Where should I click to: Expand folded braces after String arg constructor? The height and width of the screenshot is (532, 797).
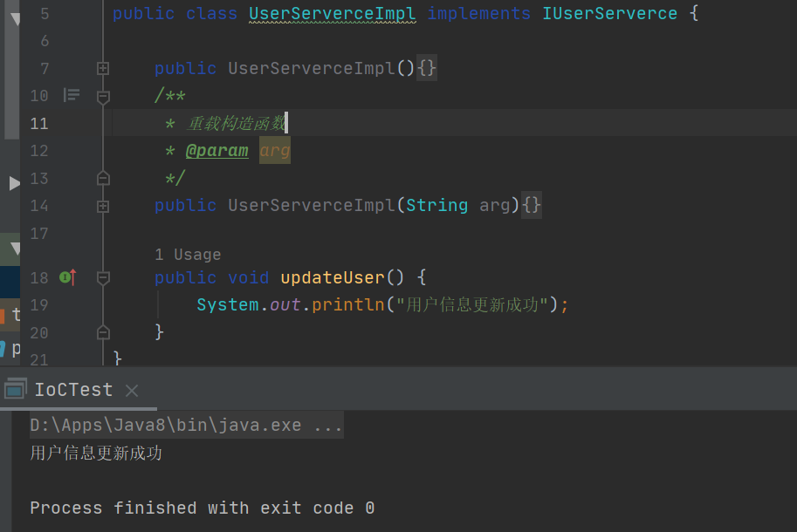click(x=532, y=205)
